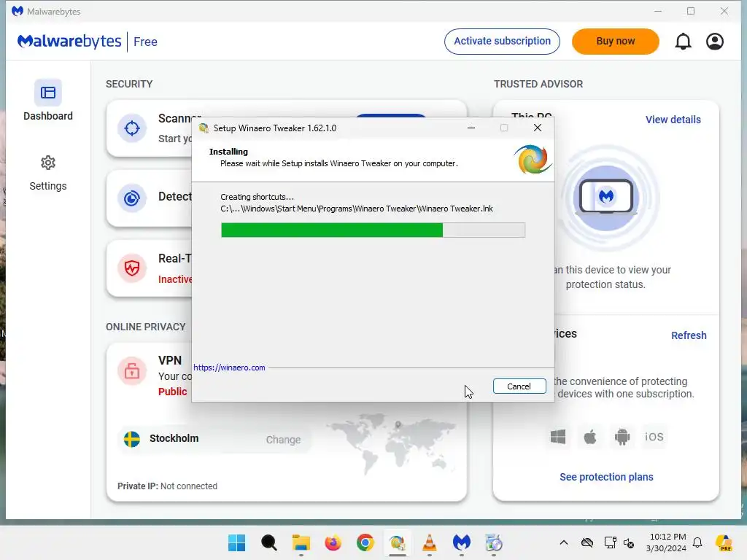
Task: Click the Real-Time Protection shield icon
Action: (x=132, y=268)
